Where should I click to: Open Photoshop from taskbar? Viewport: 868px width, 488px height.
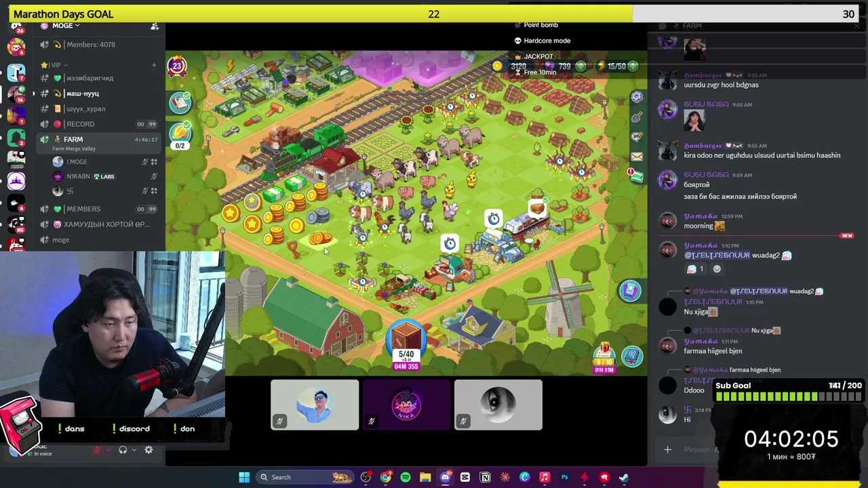[564, 477]
